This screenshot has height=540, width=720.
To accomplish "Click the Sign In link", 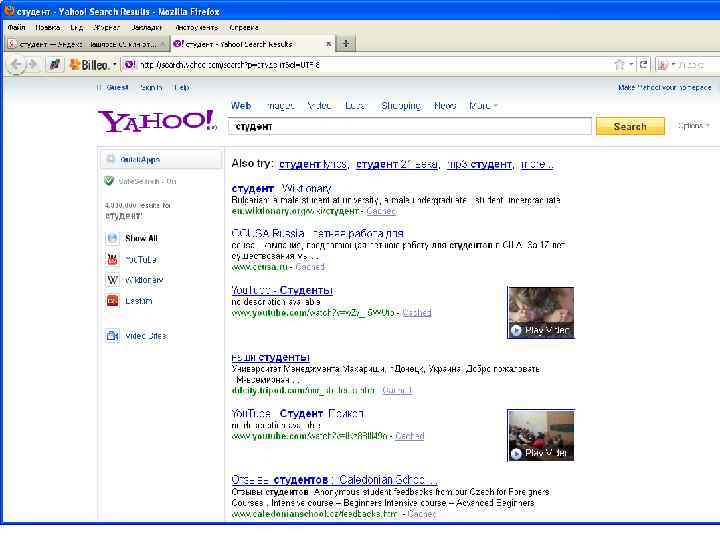I will click(151, 87).
